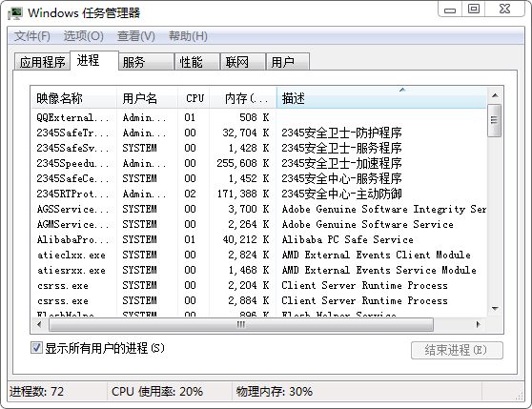The image size is (532, 409).
Task: Click description Alibaba PC Safe Service
Action: tap(347, 239)
